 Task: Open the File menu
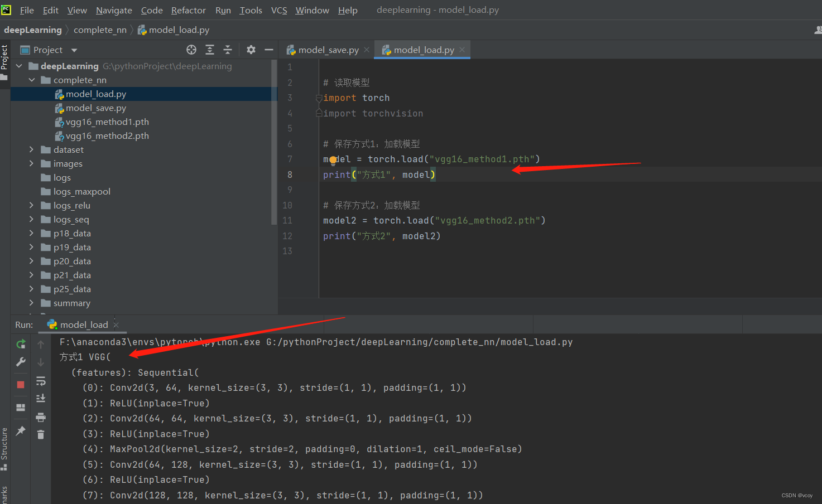pyautogui.click(x=27, y=10)
